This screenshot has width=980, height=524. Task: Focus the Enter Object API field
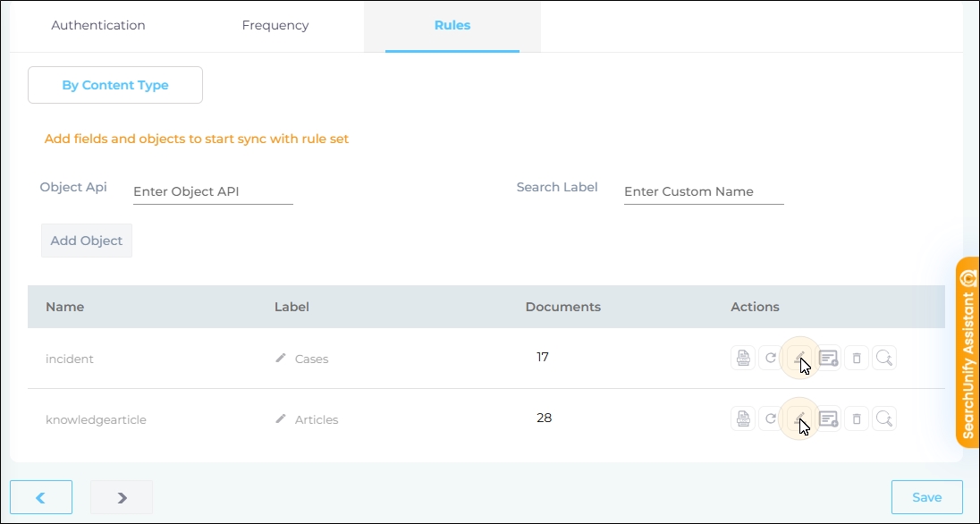coord(213,191)
